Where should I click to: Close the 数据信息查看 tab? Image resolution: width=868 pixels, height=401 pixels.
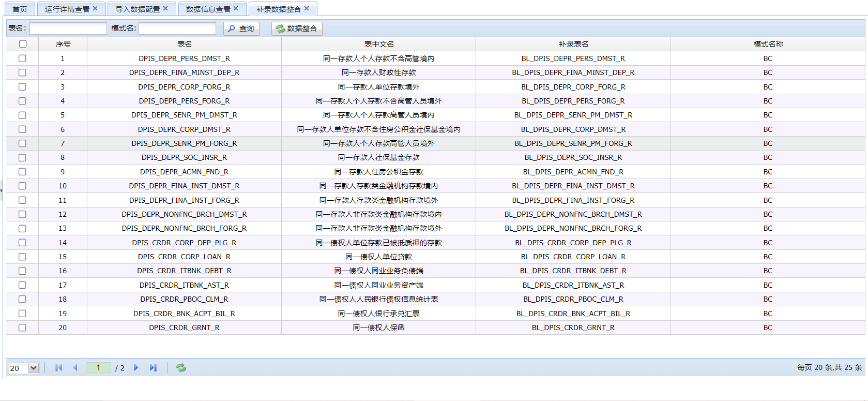coord(236,9)
